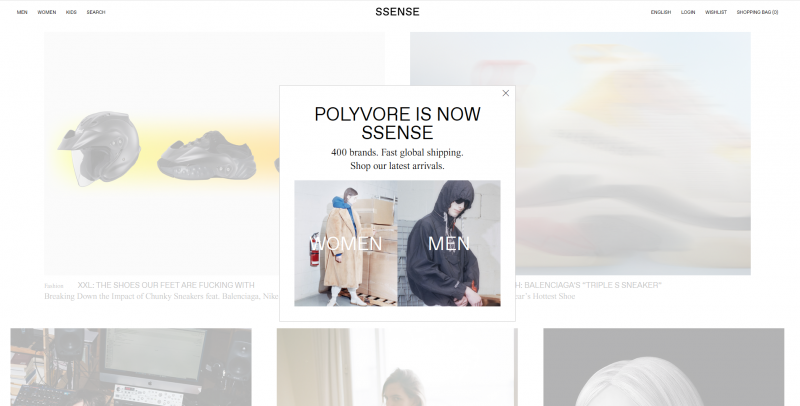Open the helmet and sneakers feature image
This screenshot has width=800, height=406.
(x=162, y=154)
